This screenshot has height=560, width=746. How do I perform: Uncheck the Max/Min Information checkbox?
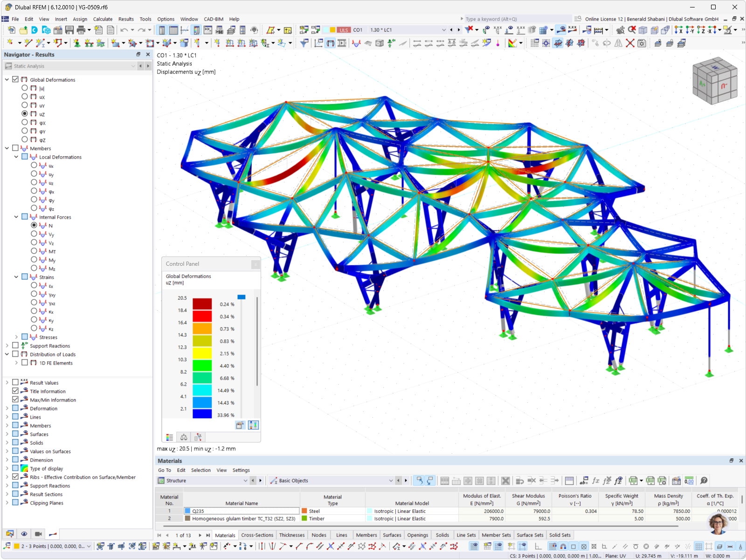point(15,400)
